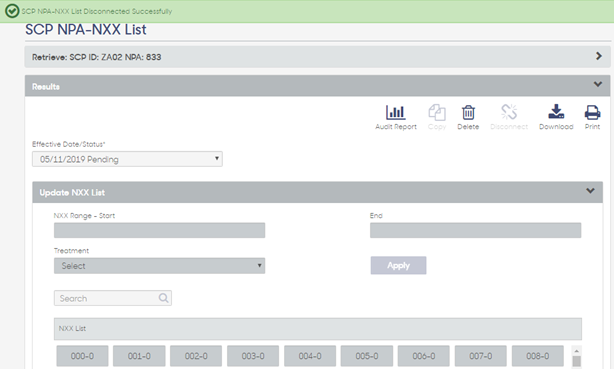Click the magnifier icon in Search box

pos(163,298)
